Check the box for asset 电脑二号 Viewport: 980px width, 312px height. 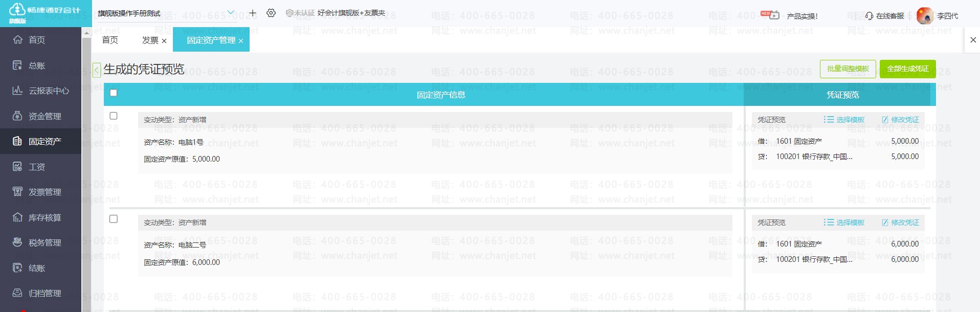pyautogui.click(x=114, y=219)
